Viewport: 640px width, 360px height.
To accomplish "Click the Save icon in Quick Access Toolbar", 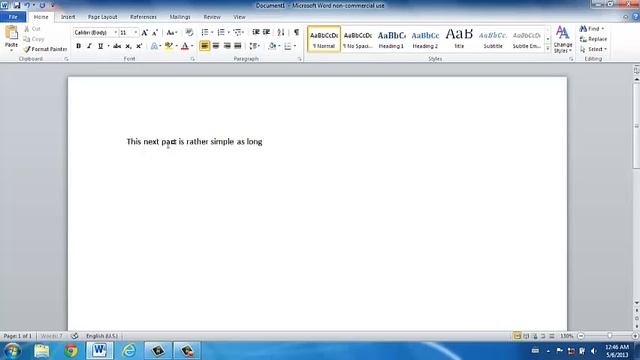I will click(x=17, y=5).
